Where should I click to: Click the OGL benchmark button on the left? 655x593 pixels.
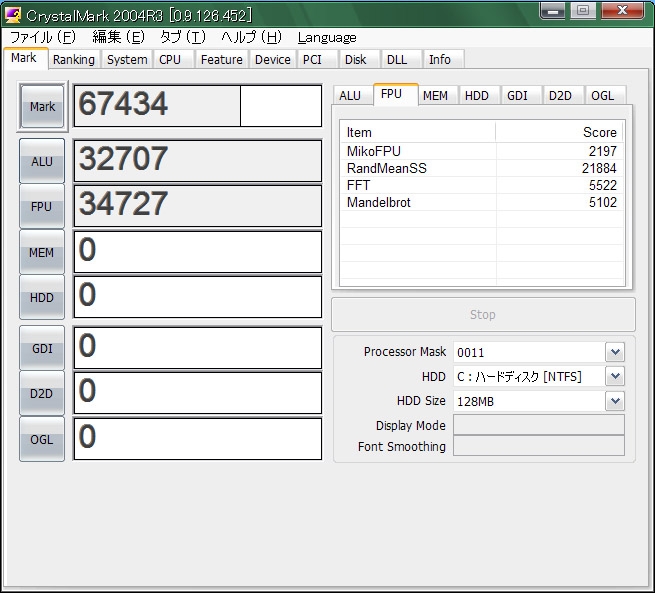point(42,439)
